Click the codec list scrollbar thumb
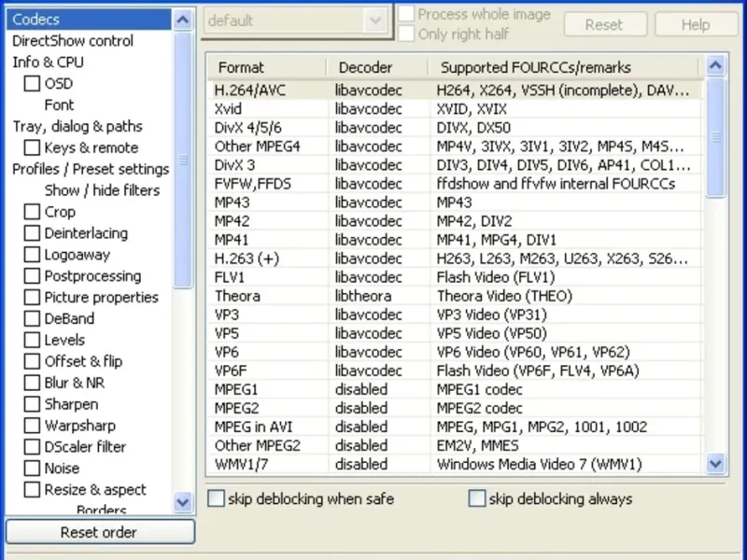 click(x=715, y=137)
